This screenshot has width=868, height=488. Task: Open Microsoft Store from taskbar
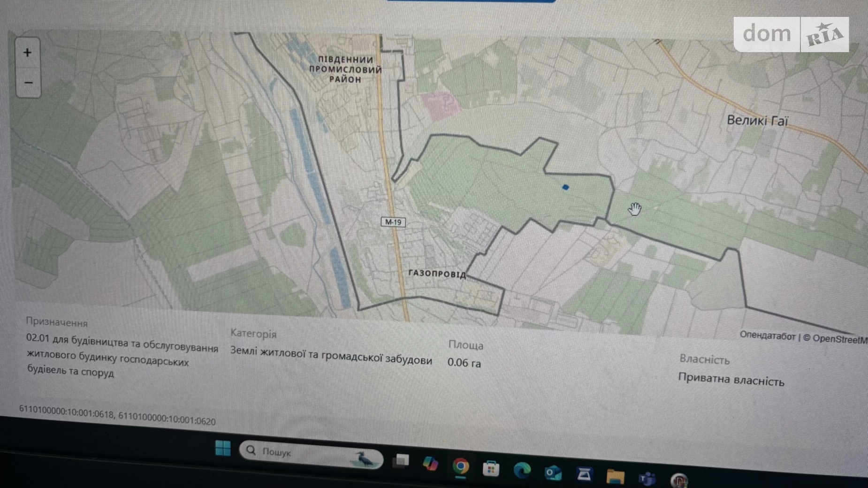[x=491, y=469]
